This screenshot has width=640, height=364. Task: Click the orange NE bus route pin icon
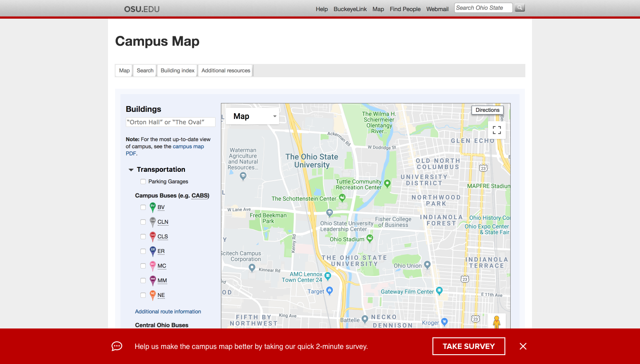click(152, 295)
